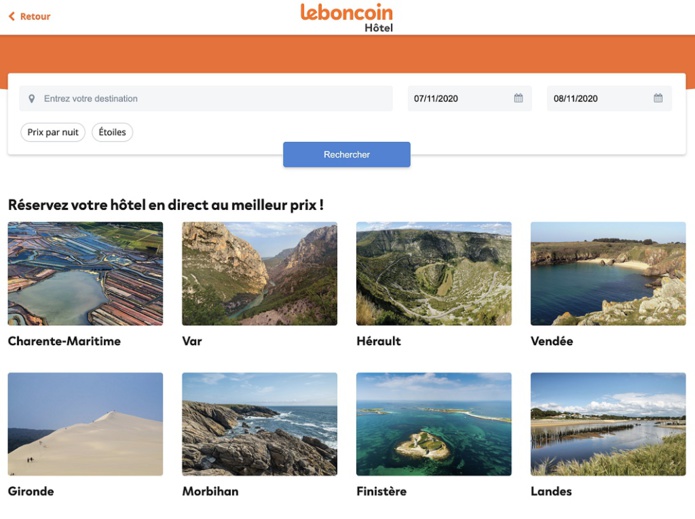Click the Landes destination label
This screenshot has width=695, height=519.
(552, 492)
